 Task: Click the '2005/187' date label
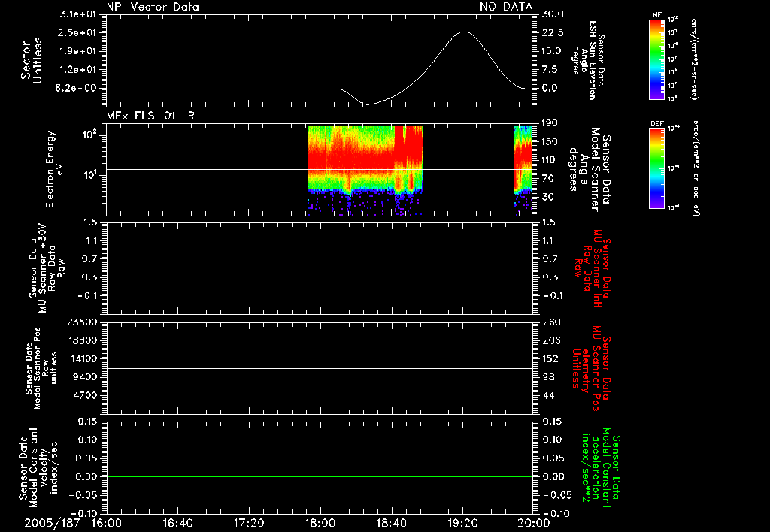(x=52, y=523)
